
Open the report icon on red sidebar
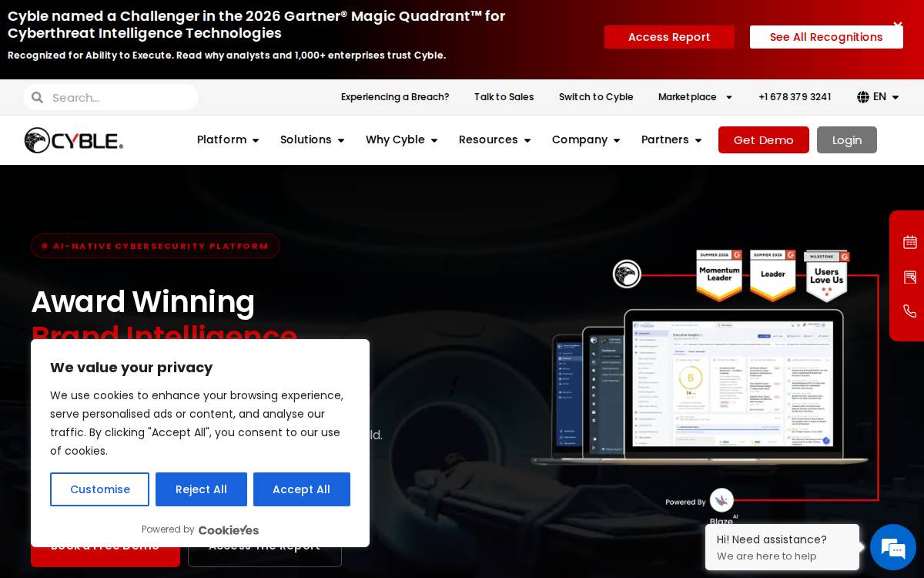pos(910,277)
